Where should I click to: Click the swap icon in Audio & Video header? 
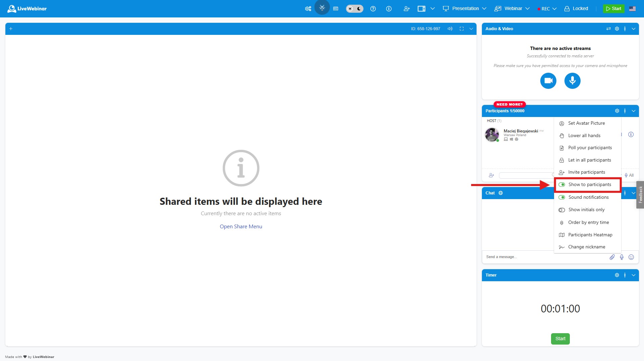[x=608, y=29]
